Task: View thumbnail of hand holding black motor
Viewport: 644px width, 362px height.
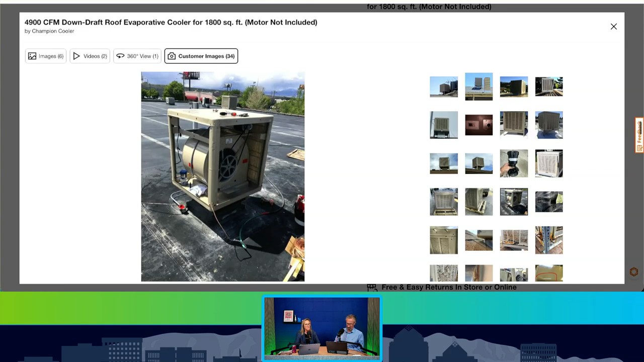Action: (514, 163)
